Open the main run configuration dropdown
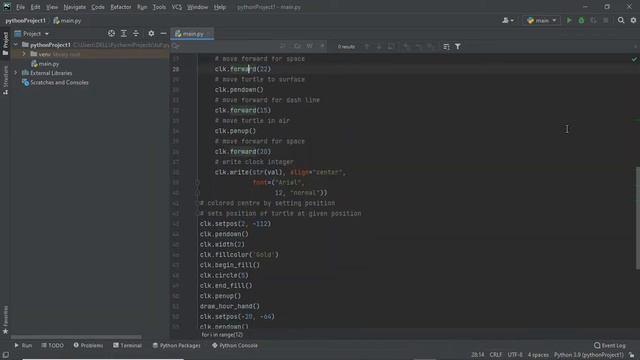This screenshot has width=640, height=360. tap(542, 20)
